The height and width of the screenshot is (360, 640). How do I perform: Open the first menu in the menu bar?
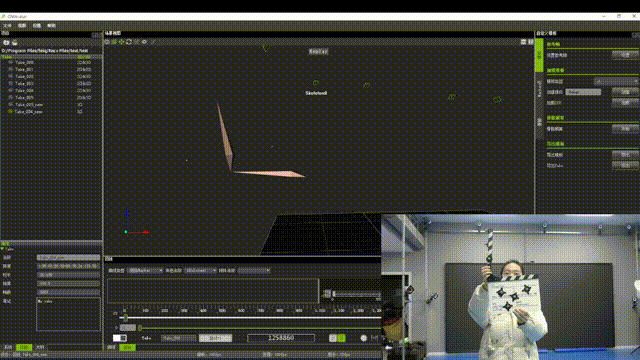(7, 25)
